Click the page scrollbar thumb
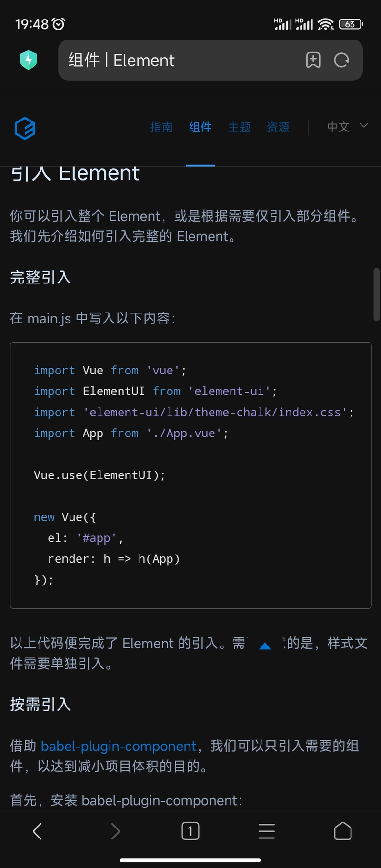Viewport: 381px width, 868px height. pyautogui.click(x=376, y=294)
